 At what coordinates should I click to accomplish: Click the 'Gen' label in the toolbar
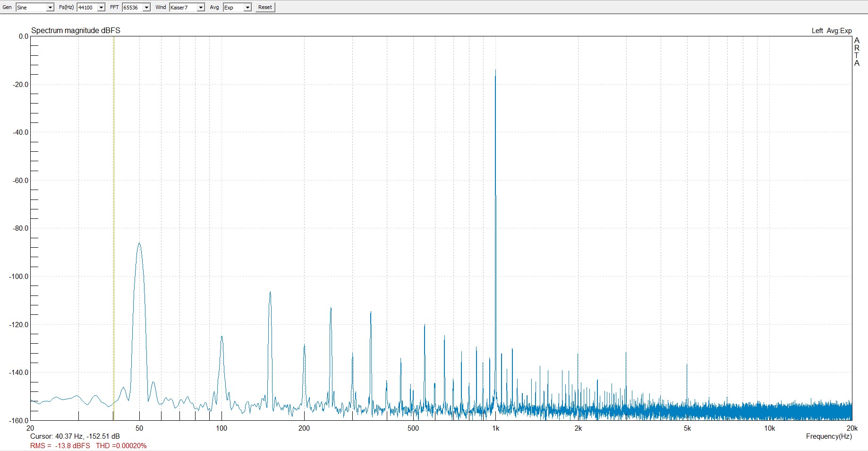pos(7,7)
